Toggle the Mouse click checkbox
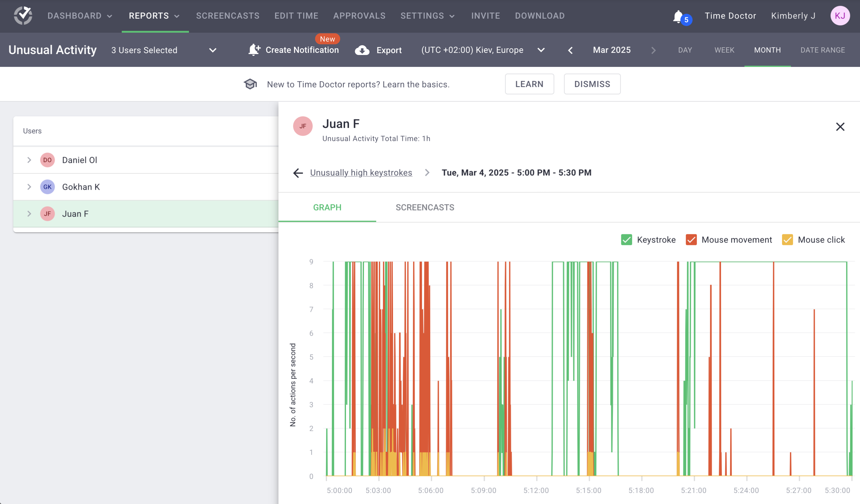Viewport: 860px width, 504px height. click(x=787, y=240)
